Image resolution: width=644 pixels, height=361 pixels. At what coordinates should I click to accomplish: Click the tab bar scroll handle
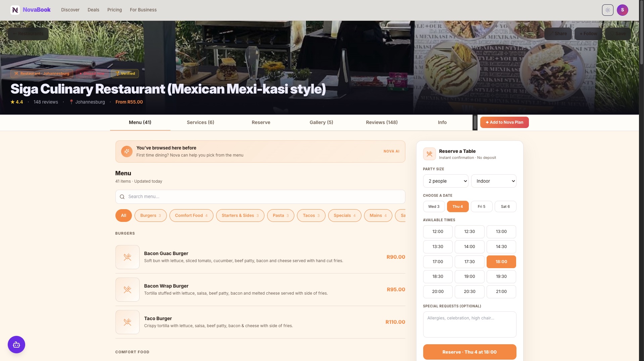(475, 122)
